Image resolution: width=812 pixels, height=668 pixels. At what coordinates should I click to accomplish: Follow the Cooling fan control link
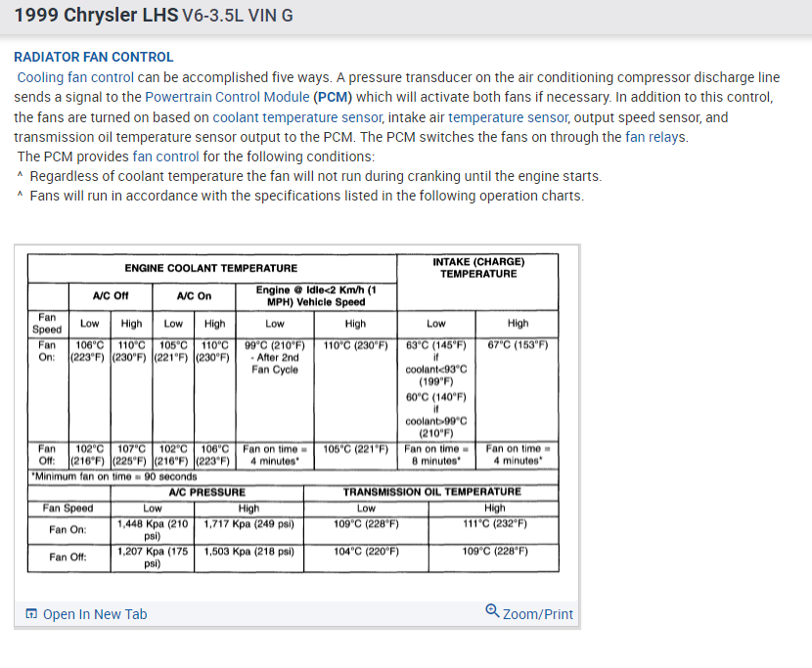pos(75,77)
